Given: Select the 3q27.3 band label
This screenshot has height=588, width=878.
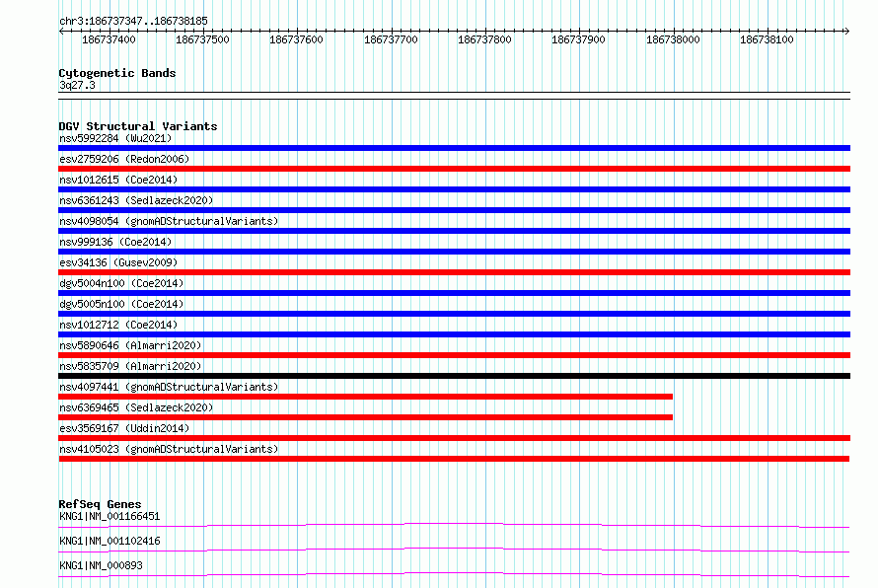Looking at the screenshot, I should [x=77, y=85].
